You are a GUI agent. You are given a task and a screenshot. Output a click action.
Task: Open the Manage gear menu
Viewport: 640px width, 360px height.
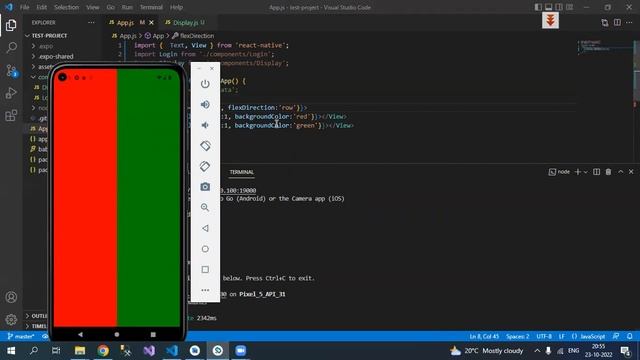click(x=11, y=320)
